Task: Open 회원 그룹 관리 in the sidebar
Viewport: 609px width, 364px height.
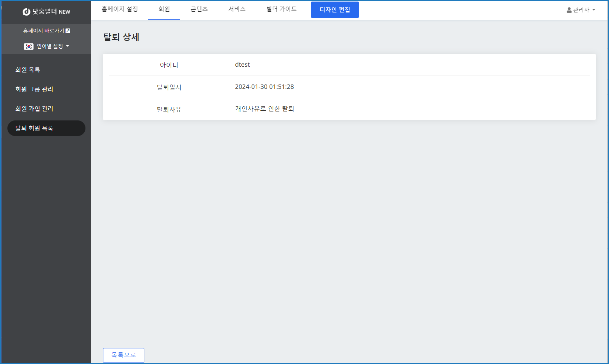Action: coord(34,89)
